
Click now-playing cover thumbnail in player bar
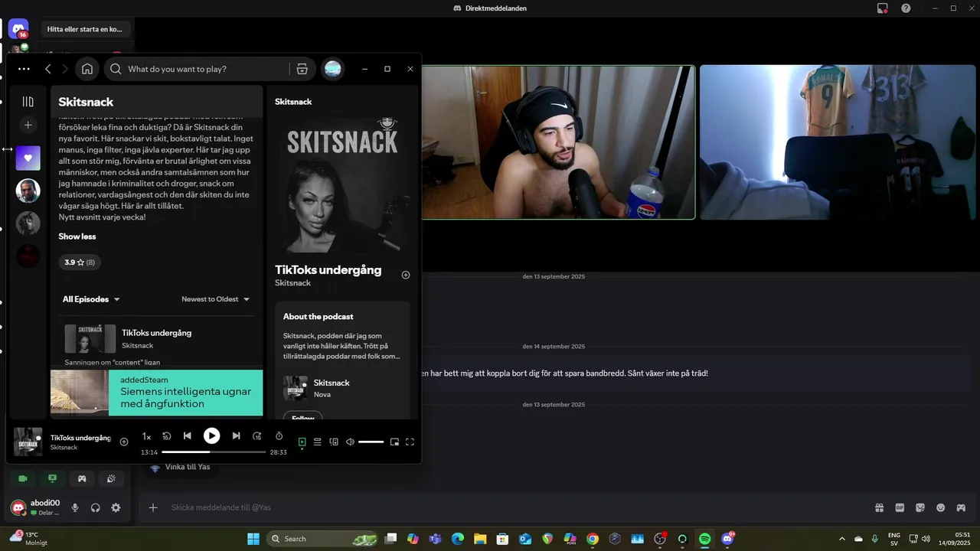pos(28,442)
